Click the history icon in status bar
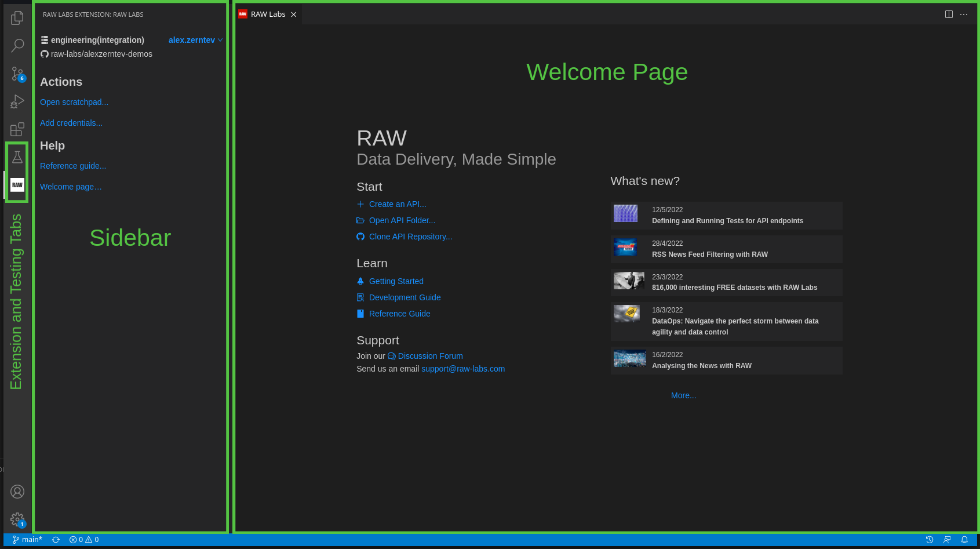 click(930, 540)
